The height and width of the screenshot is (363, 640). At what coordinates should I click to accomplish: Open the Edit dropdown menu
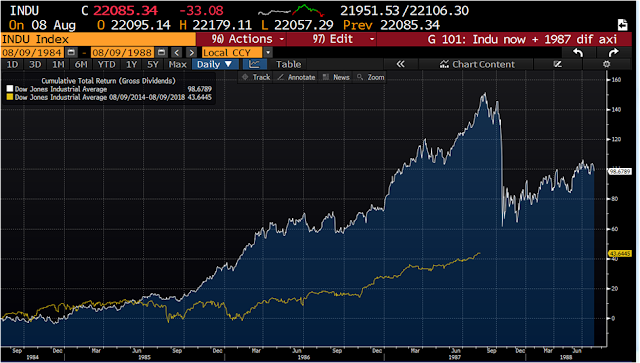point(342,39)
